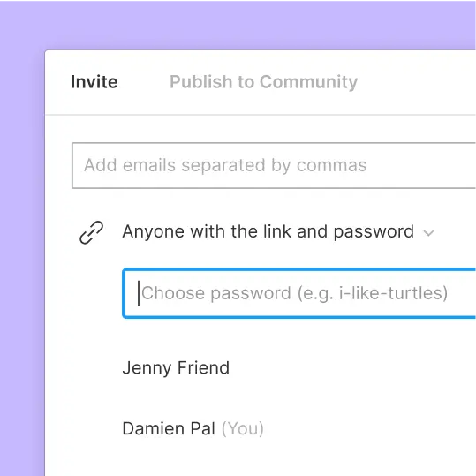Select the Damien Pal (You) entry
Screen dimensions: 476x476
pos(193,428)
